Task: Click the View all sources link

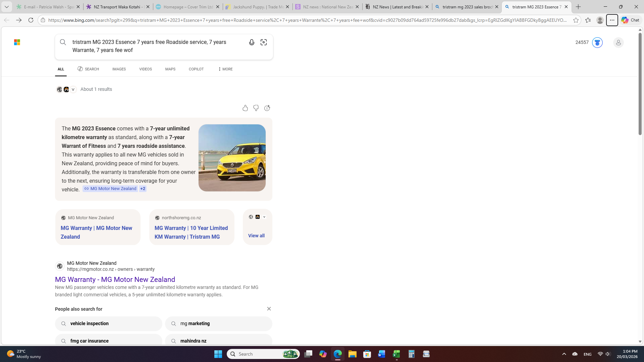Action: click(256, 236)
